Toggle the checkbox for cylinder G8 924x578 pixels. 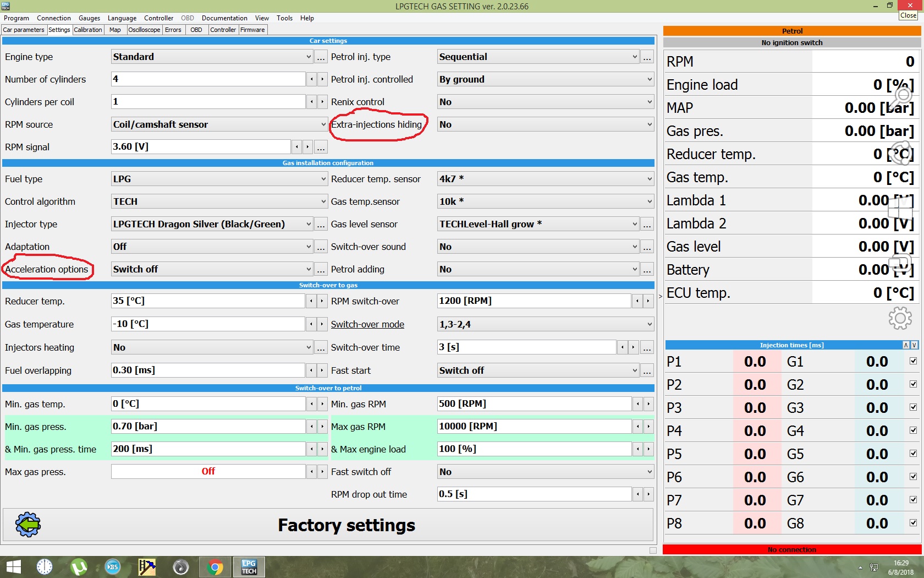(914, 523)
